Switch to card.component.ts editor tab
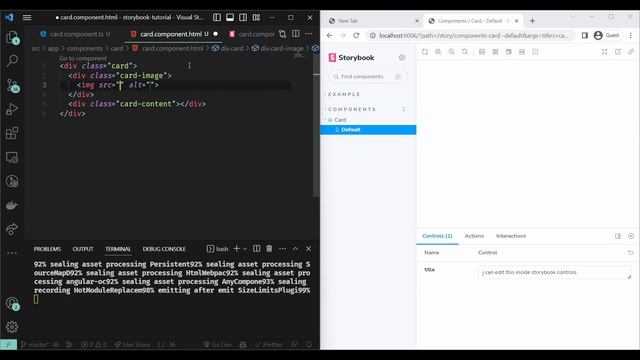 coord(76,34)
